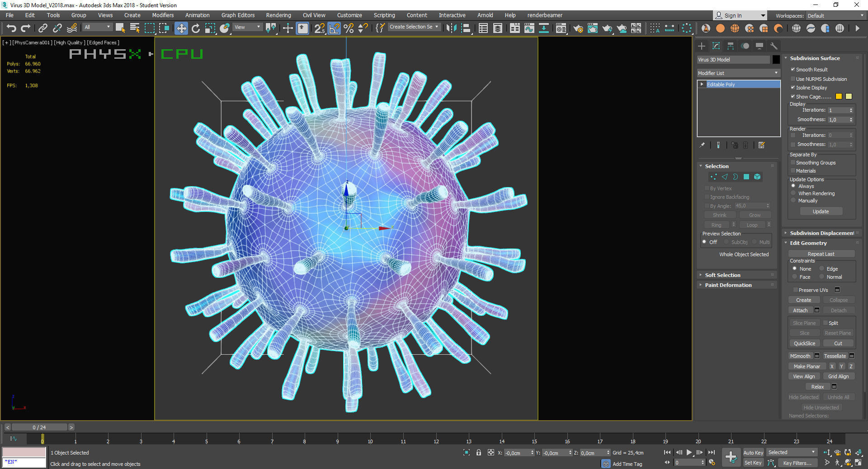Open the Select by Name list tool
Screen dimensions: 868x469
click(x=135, y=28)
